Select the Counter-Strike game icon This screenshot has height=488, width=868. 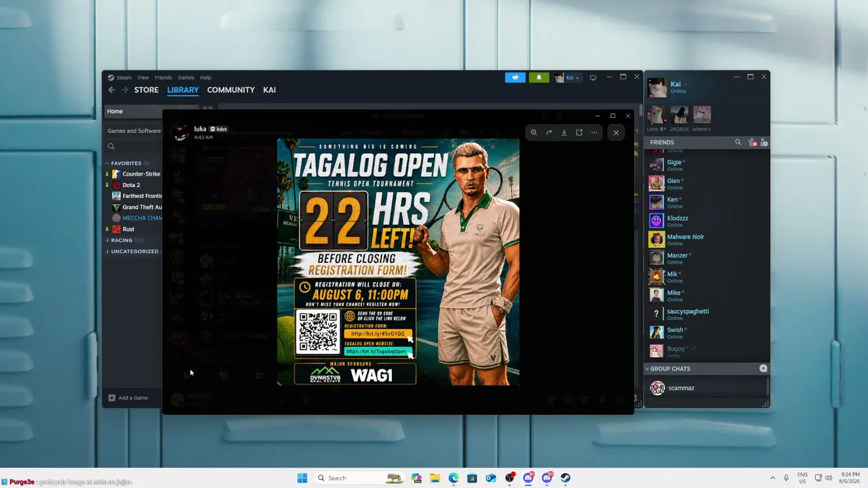click(x=117, y=174)
